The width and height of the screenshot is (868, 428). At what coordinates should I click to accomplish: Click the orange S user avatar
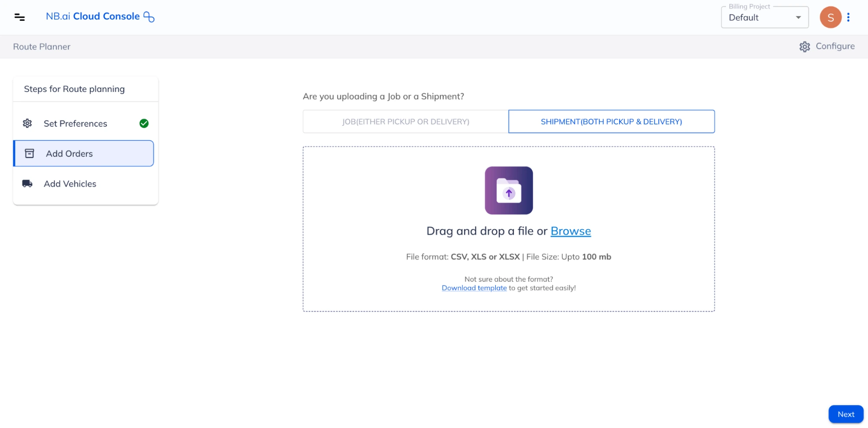(830, 17)
